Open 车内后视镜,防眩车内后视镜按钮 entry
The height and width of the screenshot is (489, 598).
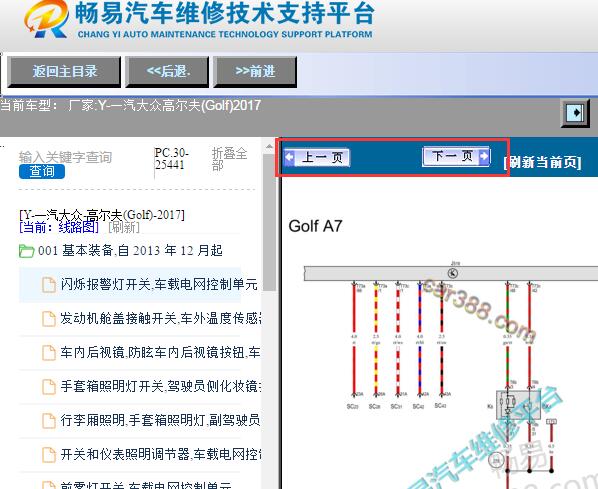tap(160, 352)
